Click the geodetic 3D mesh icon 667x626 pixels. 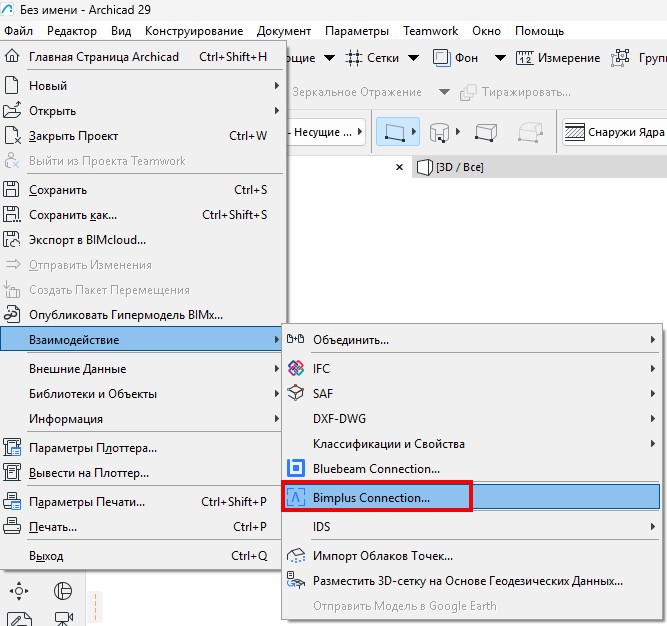point(296,580)
